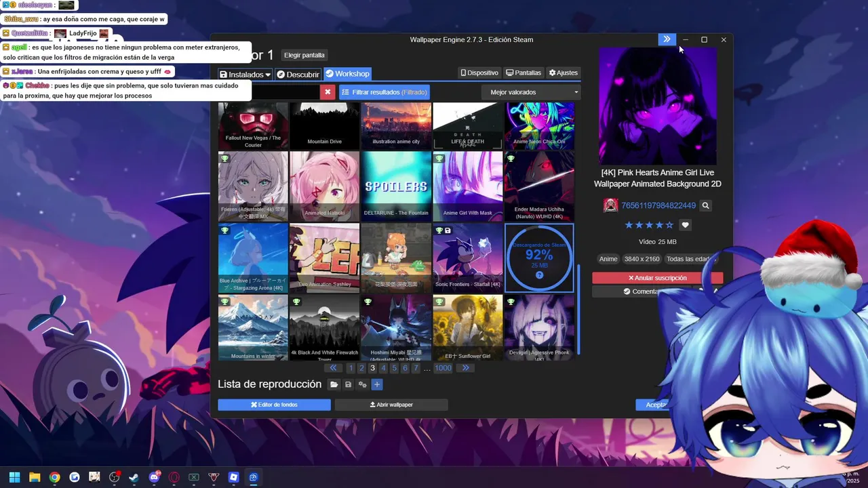The height and width of the screenshot is (488, 868).
Task: Select Frieren wallpaper thumbnail
Action: 253,186
